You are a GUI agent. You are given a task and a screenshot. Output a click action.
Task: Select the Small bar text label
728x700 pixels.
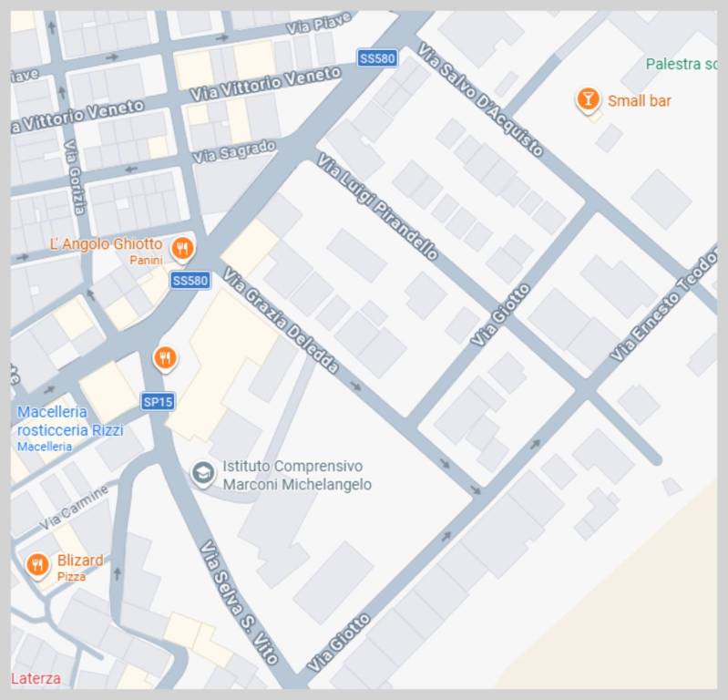pyautogui.click(x=639, y=100)
